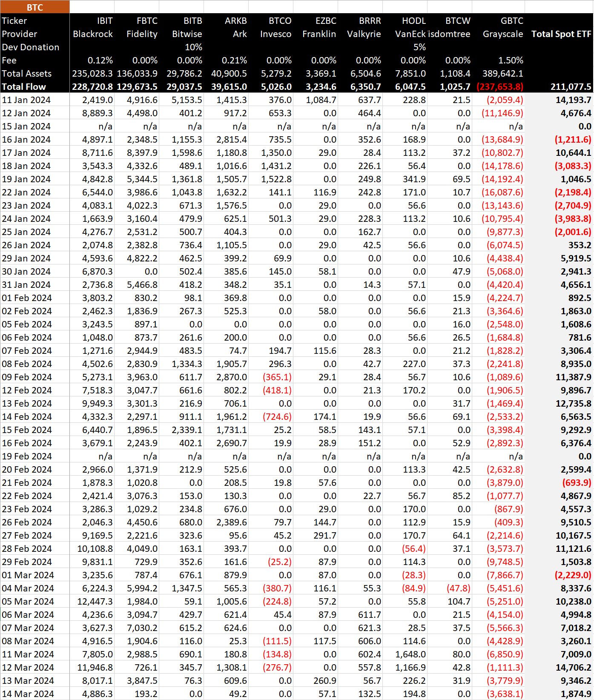
Task: Select the Dev Donation row label
Action: click(30, 47)
